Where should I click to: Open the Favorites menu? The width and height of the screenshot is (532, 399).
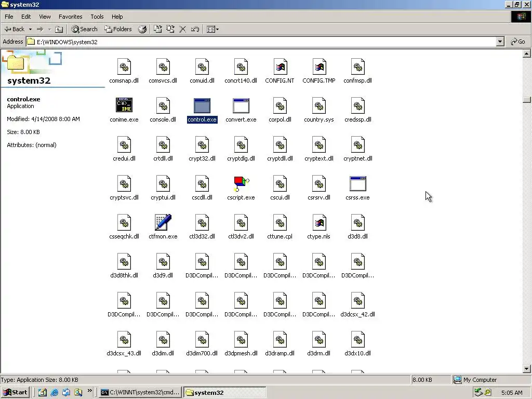click(70, 17)
